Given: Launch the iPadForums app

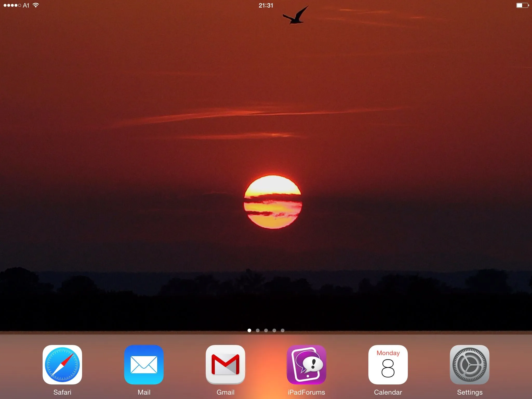Looking at the screenshot, I should pos(307,364).
